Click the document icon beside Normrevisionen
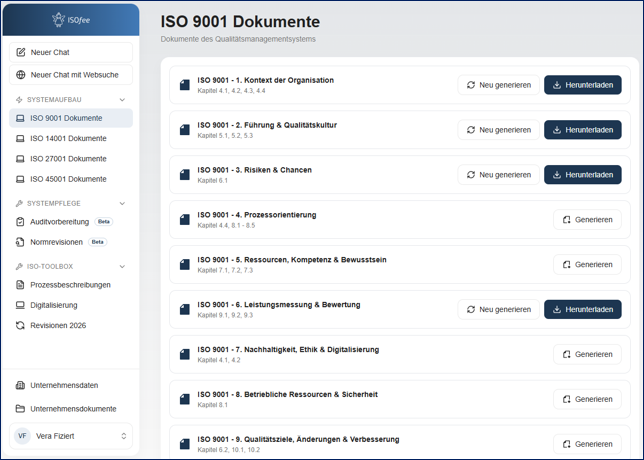 click(20, 242)
